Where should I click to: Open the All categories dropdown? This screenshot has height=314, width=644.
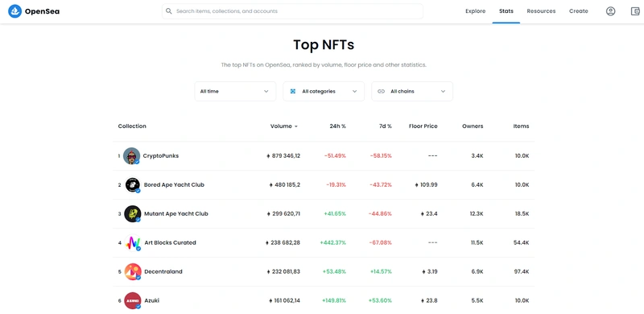(324, 91)
